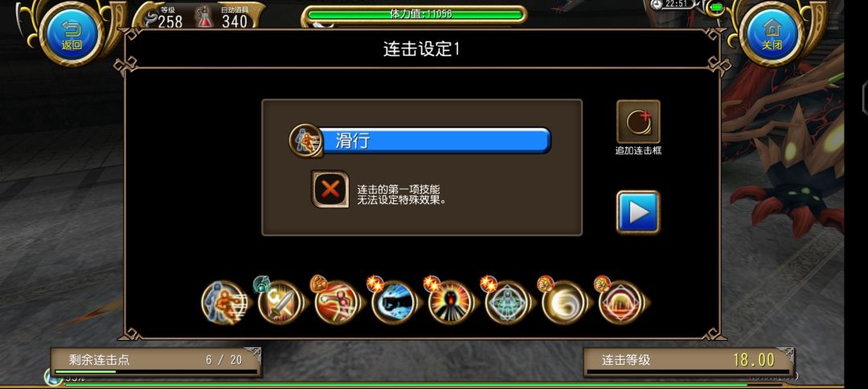Click the 追加连击框 add combo slot icon
Image resolution: width=868 pixels, height=389 pixels.
[638, 121]
